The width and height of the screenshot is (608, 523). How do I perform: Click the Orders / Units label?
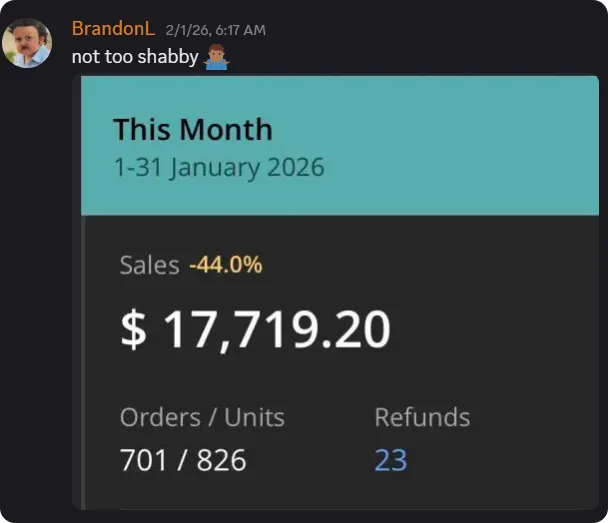(x=202, y=417)
